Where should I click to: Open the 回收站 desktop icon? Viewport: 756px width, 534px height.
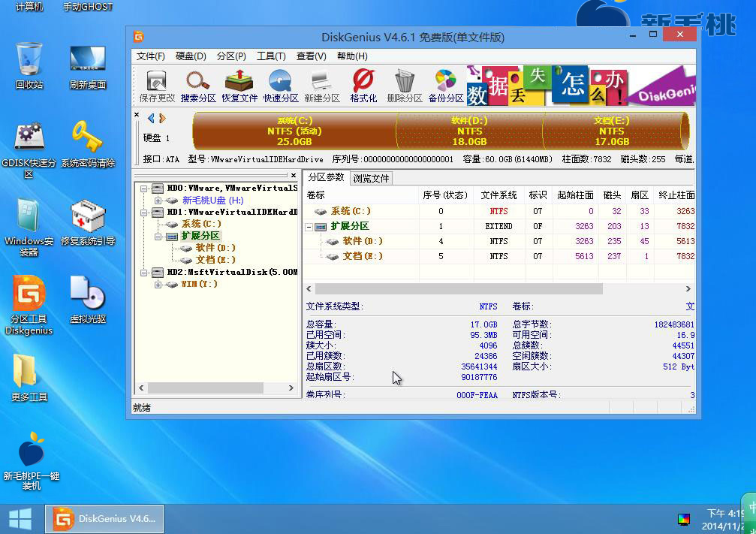(x=29, y=65)
